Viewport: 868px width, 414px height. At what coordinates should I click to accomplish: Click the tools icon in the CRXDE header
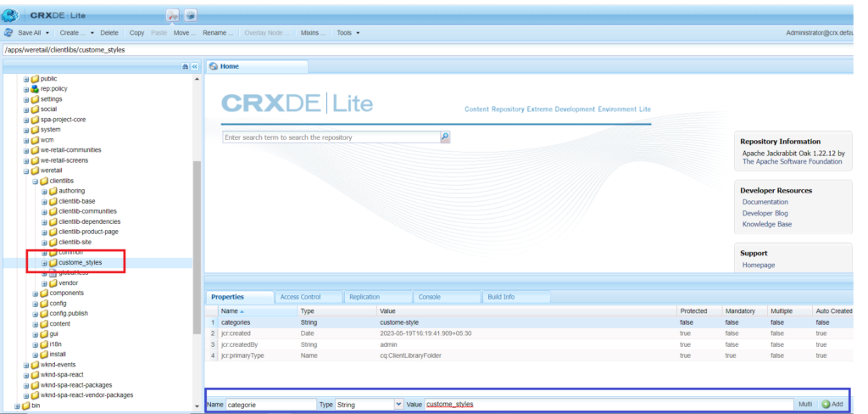pos(173,15)
